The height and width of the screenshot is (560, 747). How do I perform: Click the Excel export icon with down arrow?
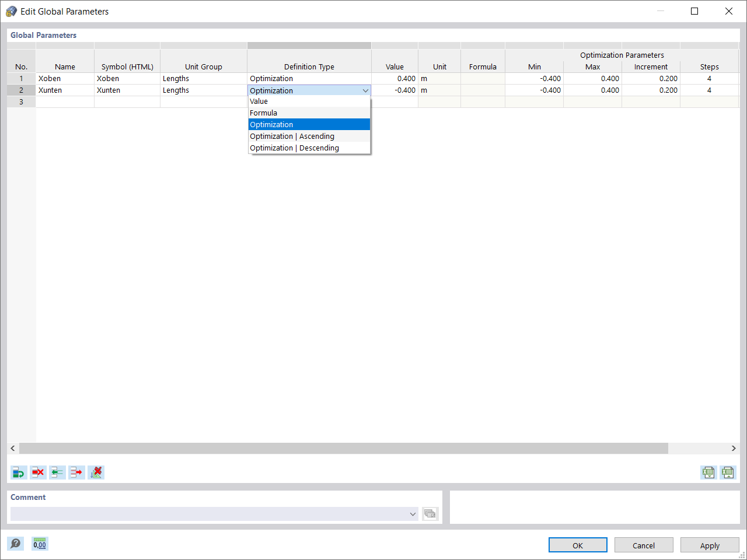(x=708, y=472)
